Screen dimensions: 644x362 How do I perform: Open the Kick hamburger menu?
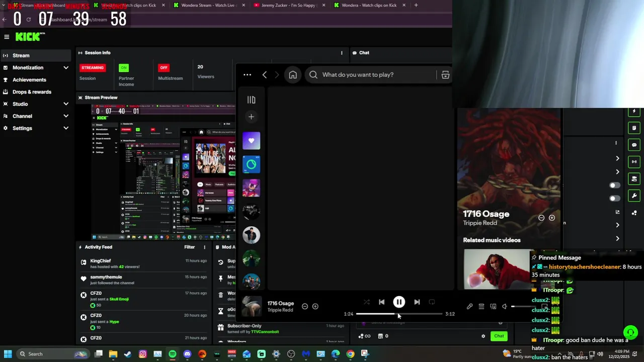(x=7, y=37)
